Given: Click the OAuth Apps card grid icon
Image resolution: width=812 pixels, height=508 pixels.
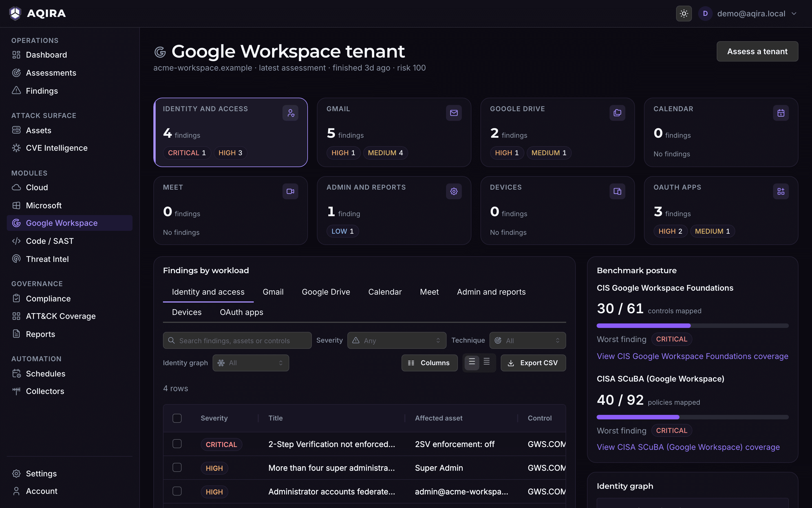Looking at the screenshot, I should click(781, 191).
